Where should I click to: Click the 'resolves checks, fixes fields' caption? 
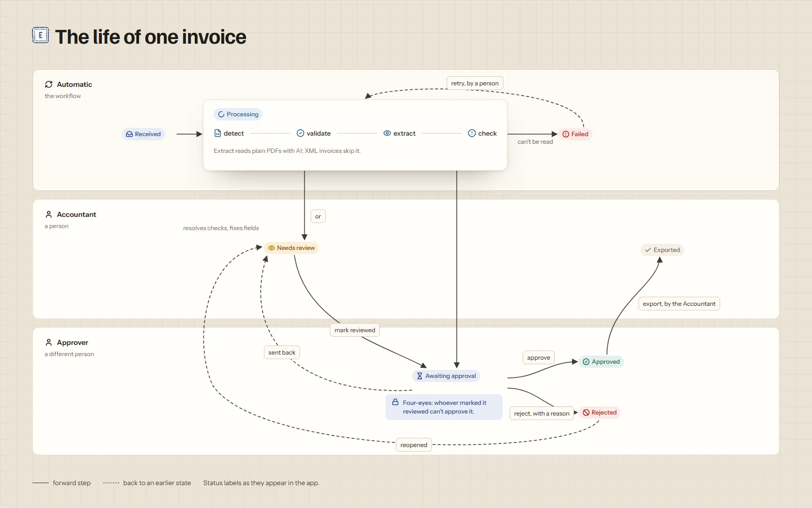221,228
